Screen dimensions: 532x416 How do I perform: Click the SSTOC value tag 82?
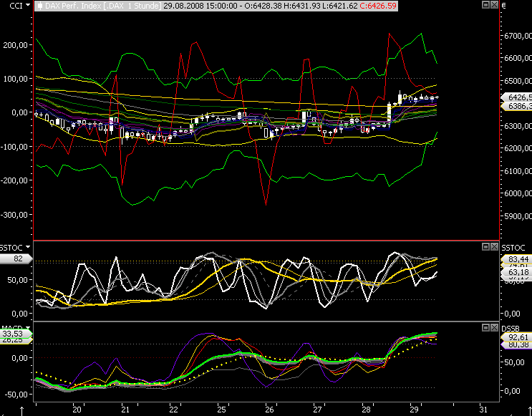16,258
